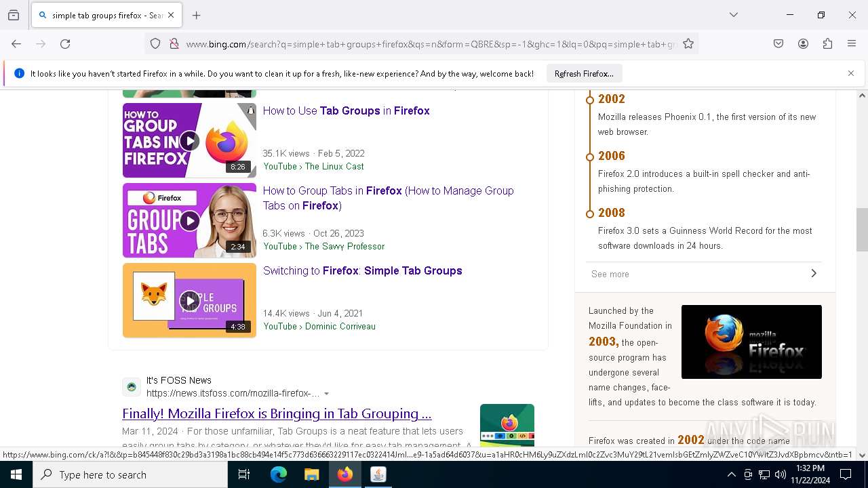868x488 pixels.
Task: Open the Firefox account icon
Action: coord(803,44)
